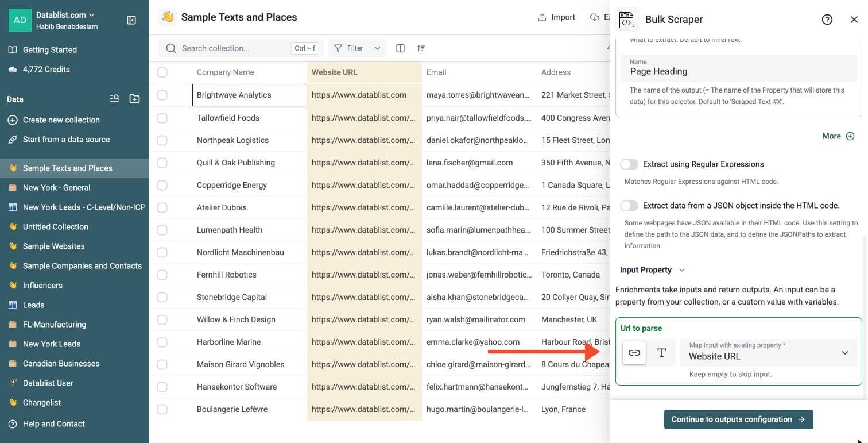Viewport: 868px width, 443px height.
Task: Open the Bulk Scraper help icon
Action: 827,20
